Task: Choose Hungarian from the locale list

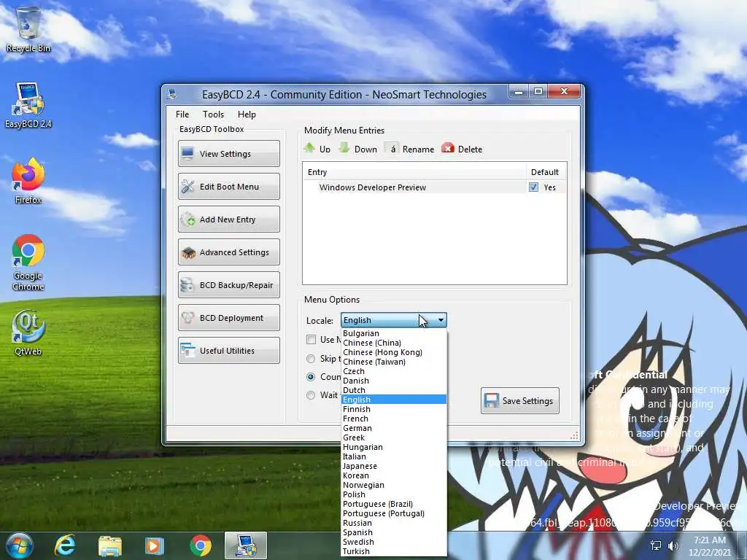Action: [x=393, y=447]
